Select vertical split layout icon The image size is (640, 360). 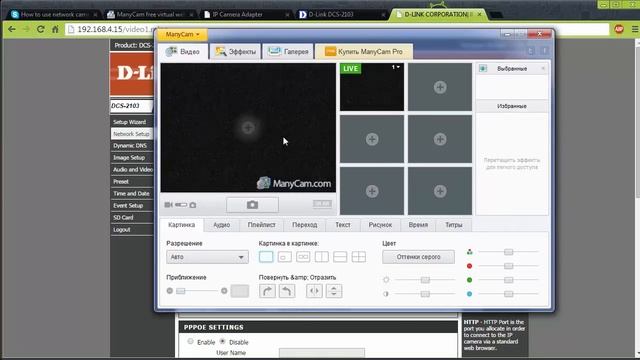click(x=322, y=257)
